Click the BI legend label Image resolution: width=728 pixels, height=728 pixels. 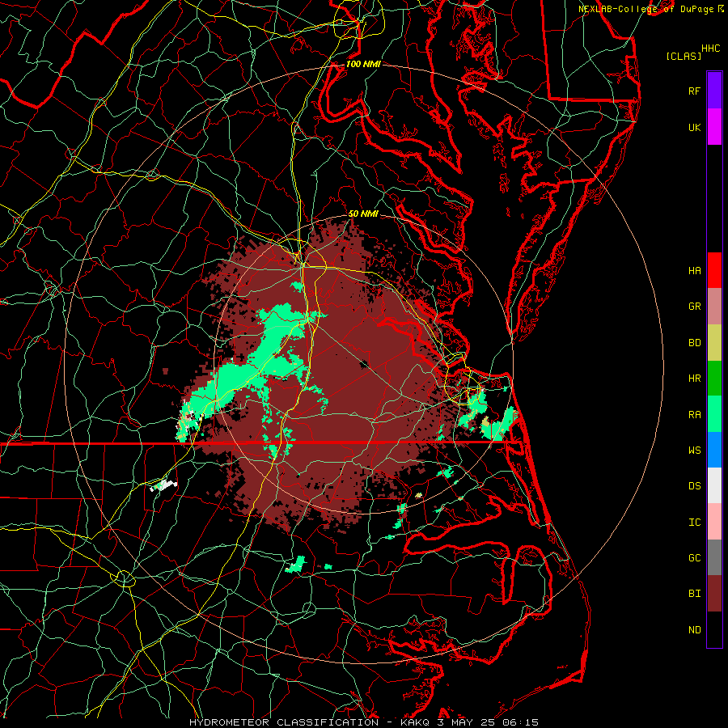click(x=694, y=594)
